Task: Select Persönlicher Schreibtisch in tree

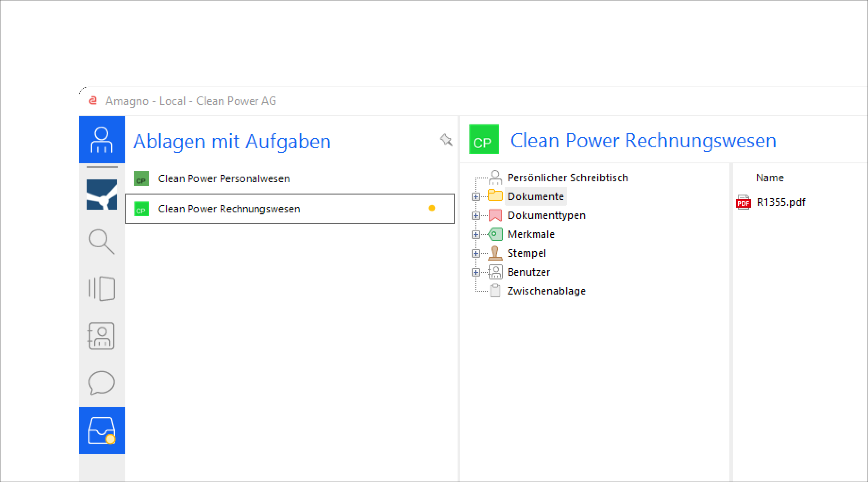Action: (x=568, y=177)
